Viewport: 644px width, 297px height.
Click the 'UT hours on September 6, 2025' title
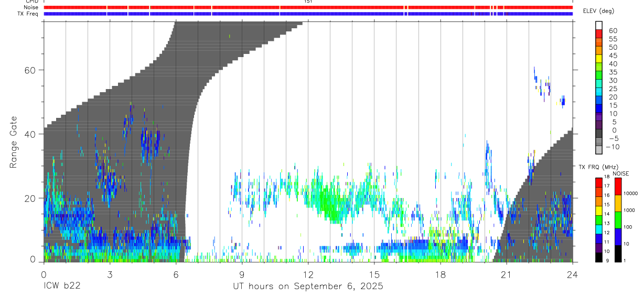pos(308,287)
